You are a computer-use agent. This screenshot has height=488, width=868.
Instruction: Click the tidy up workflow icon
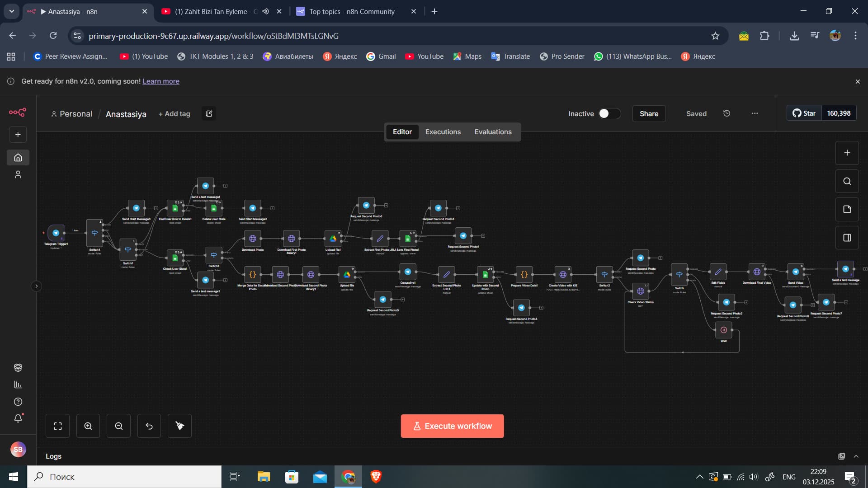[x=179, y=426]
